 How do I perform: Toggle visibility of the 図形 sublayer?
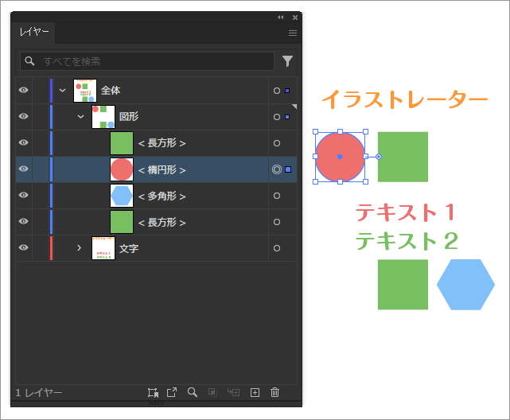pyautogui.click(x=23, y=116)
